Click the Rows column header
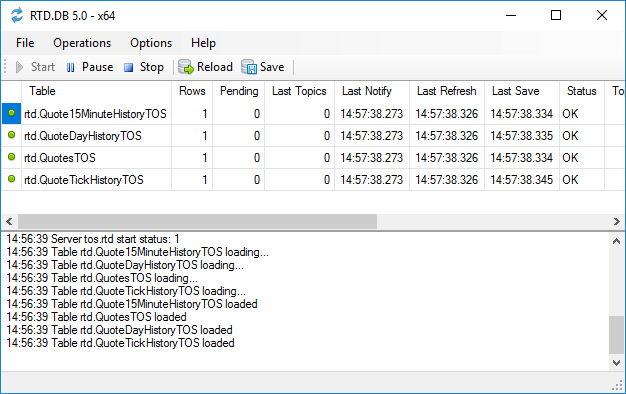This screenshot has width=626, height=394. (x=192, y=91)
